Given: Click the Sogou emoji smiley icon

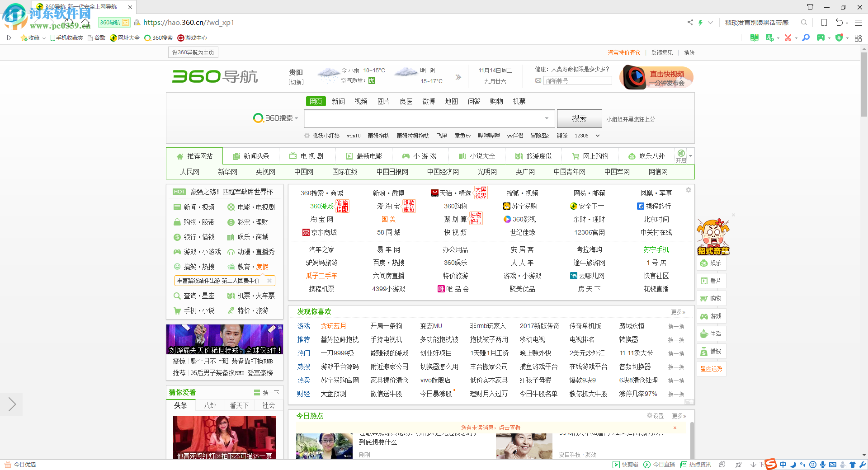Looking at the screenshot, I should [813, 465].
